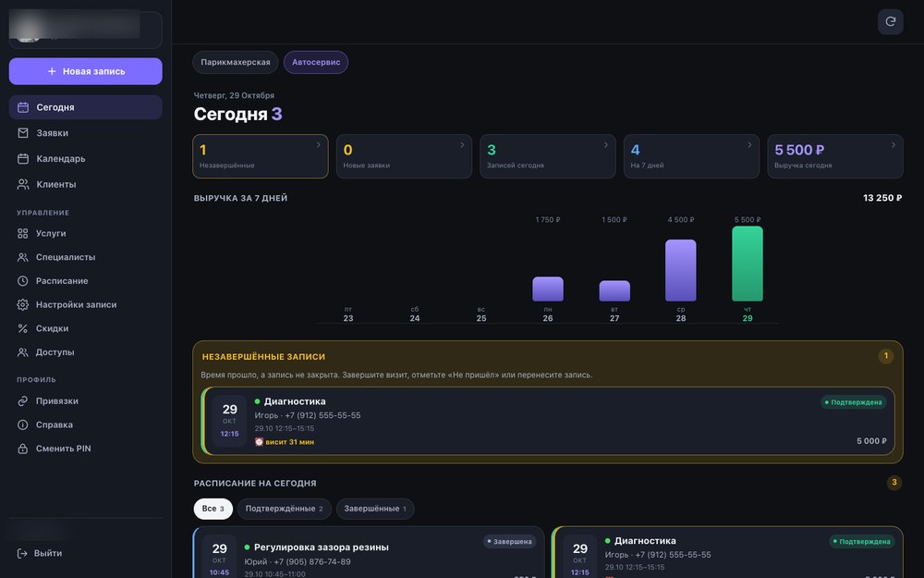The image size is (924, 578).
Task: Click the envelope icon beside Заявки
Action: [23, 133]
